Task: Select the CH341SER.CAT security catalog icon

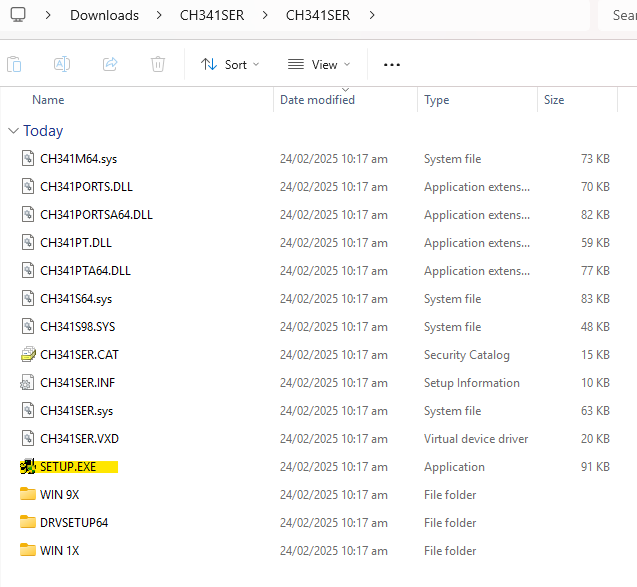Action: coord(28,355)
